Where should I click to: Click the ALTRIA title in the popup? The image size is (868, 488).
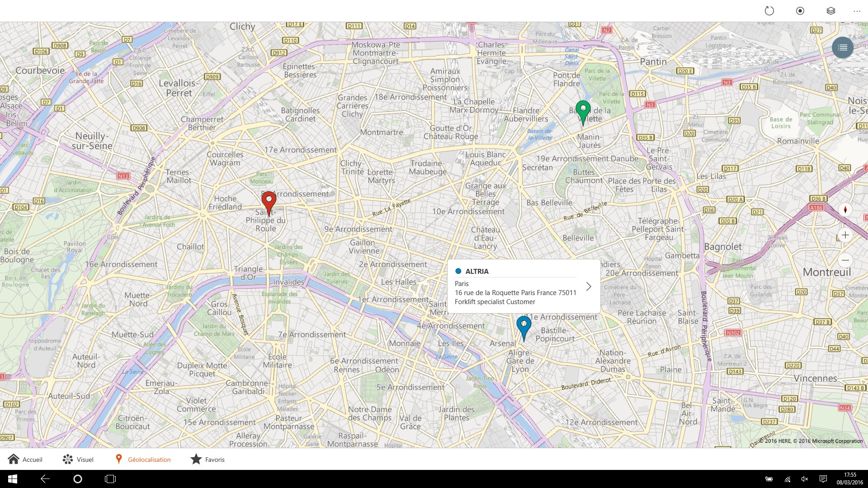pos(477,271)
